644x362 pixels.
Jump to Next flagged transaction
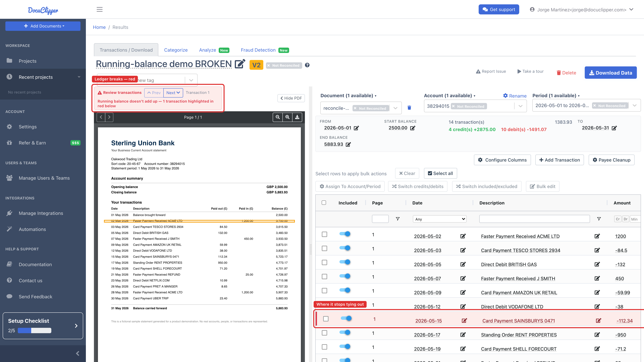(x=173, y=93)
